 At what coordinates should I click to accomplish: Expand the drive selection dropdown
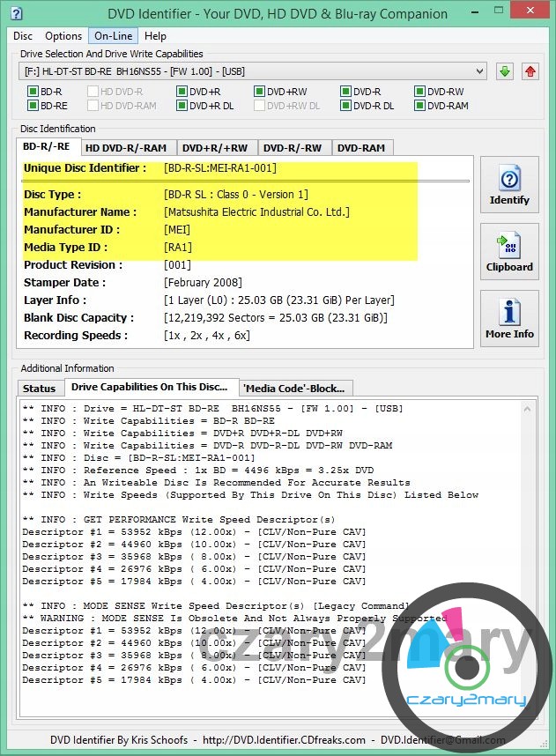pyautogui.click(x=479, y=71)
